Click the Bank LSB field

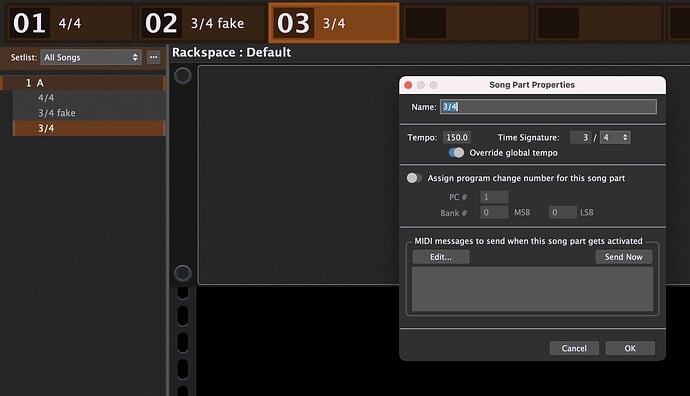[x=562, y=212]
